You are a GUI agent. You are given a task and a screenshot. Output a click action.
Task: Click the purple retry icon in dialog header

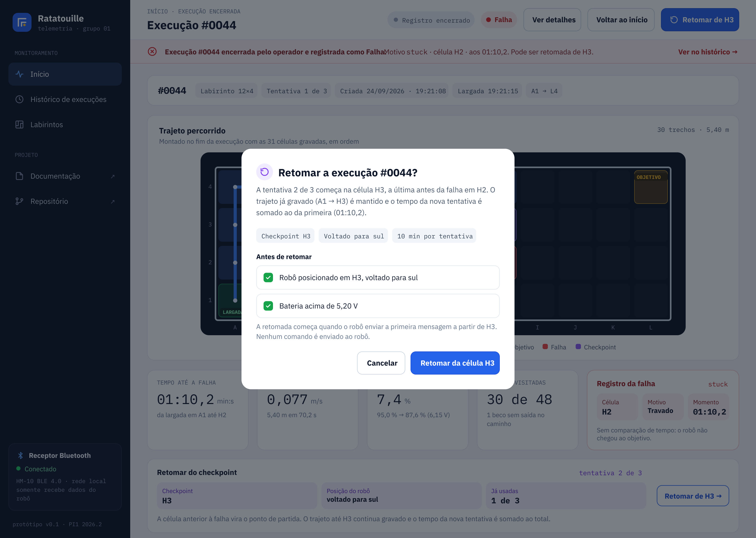(264, 172)
